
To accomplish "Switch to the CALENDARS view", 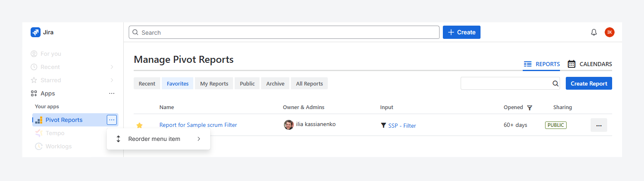I will click(x=590, y=64).
